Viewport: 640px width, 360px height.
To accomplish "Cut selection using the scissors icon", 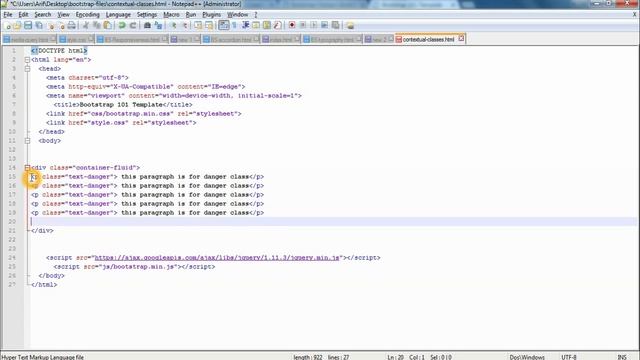I will (86, 26).
